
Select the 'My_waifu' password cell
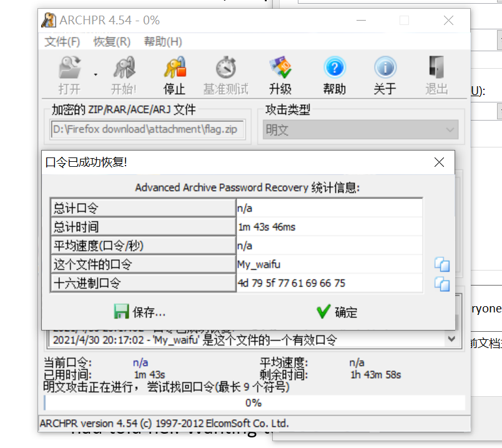(330, 264)
